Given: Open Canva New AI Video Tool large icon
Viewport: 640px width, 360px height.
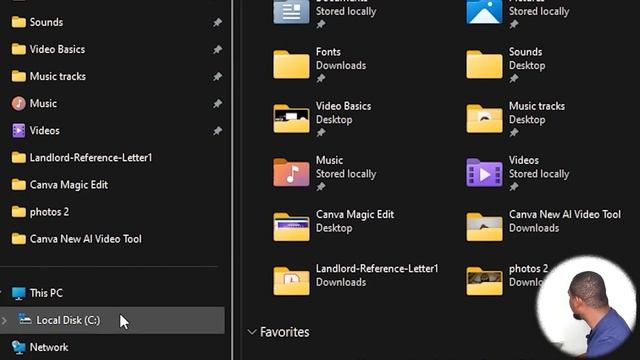Looking at the screenshot, I should (484, 227).
